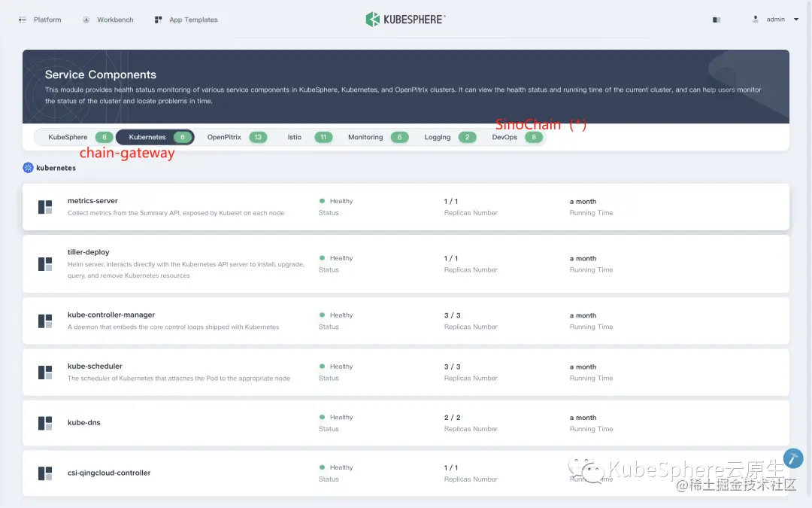Switch to the DevOps tab

coord(517,138)
